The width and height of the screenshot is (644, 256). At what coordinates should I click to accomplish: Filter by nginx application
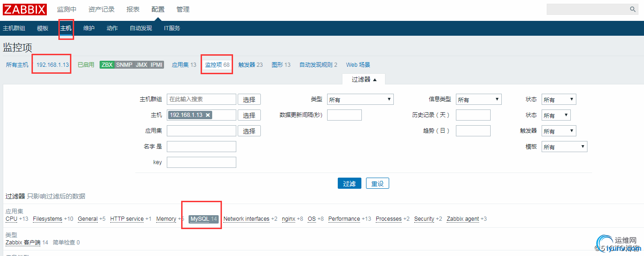tap(289, 219)
